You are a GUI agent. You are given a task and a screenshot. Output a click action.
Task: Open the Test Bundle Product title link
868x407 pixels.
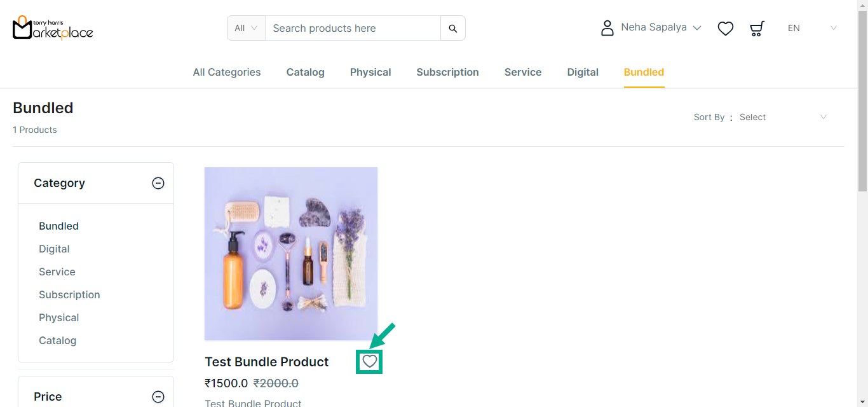(x=267, y=362)
